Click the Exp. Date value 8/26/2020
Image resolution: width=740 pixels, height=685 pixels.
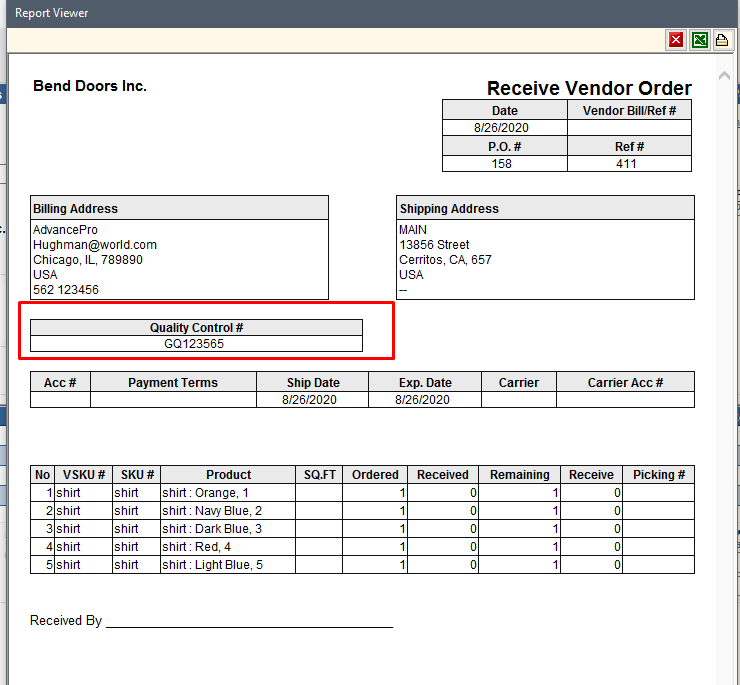(x=423, y=400)
